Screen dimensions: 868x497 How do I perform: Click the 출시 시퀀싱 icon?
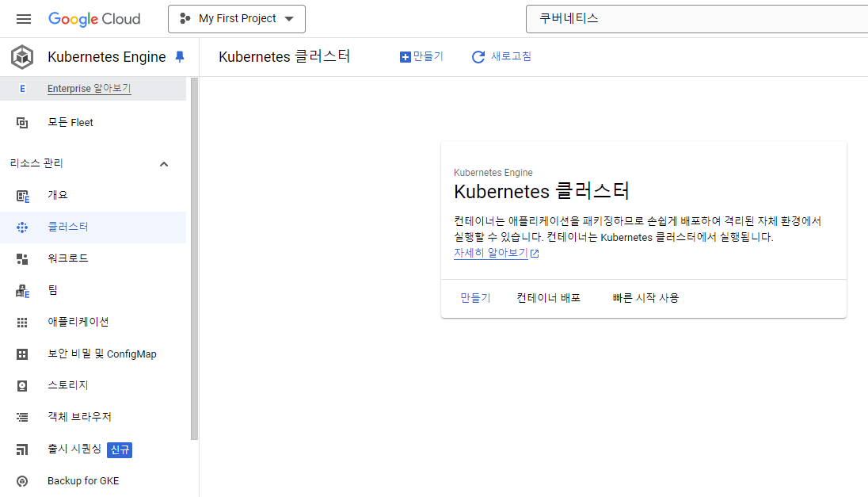coord(22,449)
